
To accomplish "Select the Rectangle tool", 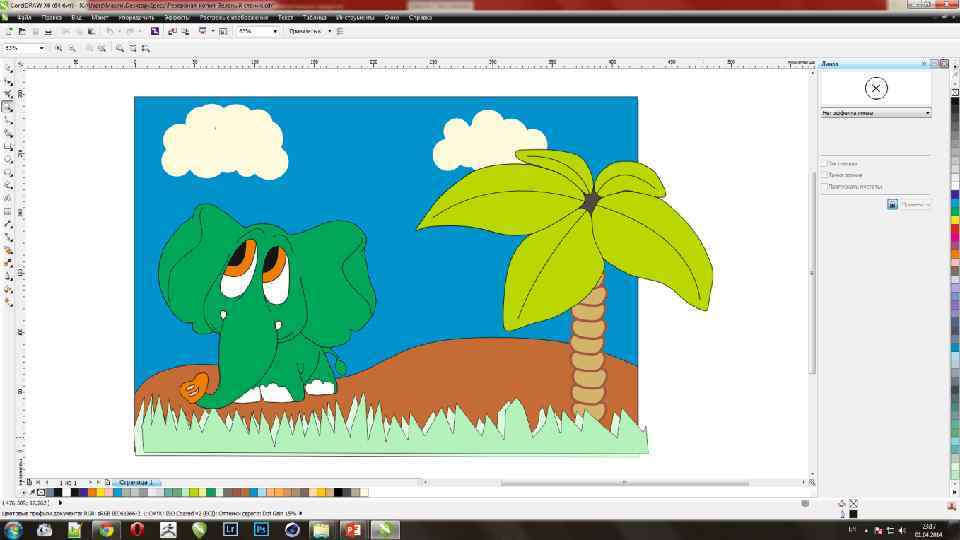I will (8, 145).
